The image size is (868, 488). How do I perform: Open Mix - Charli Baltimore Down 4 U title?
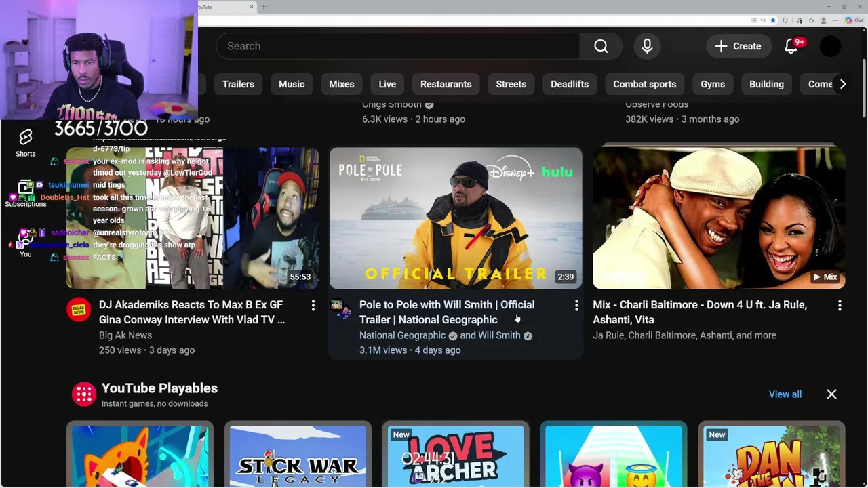pyautogui.click(x=700, y=312)
